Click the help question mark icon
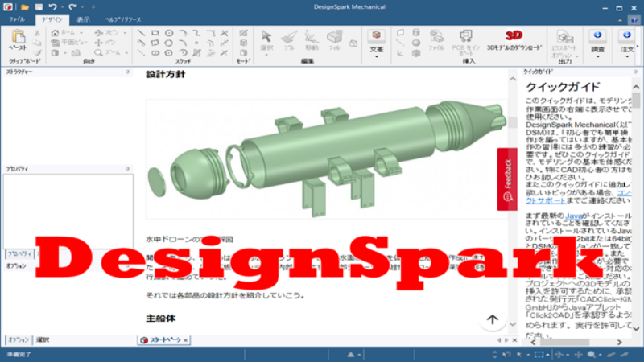The width and height of the screenshot is (644, 362). tap(634, 19)
